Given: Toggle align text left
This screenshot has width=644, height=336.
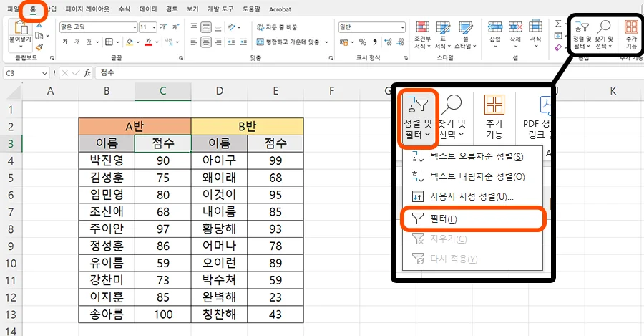Looking at the screenshot, I should tap(194, 42).
